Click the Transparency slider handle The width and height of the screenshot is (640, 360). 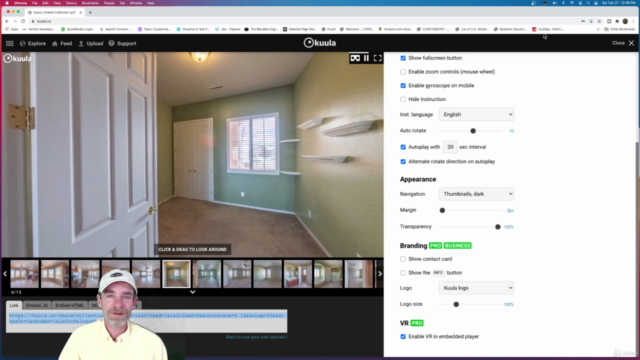(498, 227)
